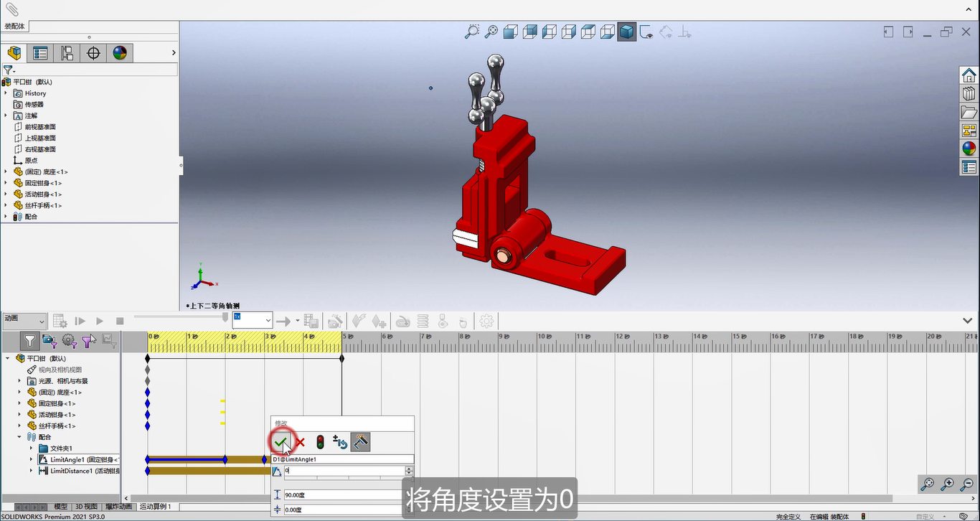Open the motion study type dropdown 动画
980x521 pixels.
tap(24, 320)
